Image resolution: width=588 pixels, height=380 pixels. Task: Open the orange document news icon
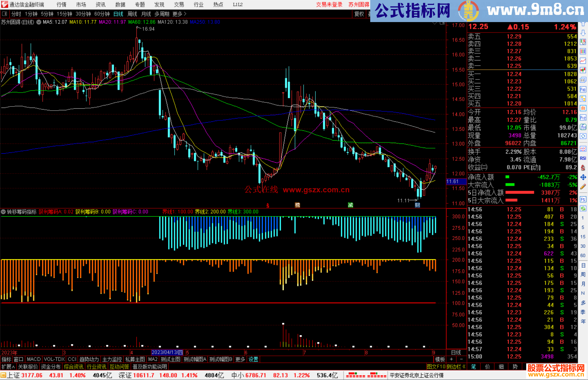coord(583,108)
